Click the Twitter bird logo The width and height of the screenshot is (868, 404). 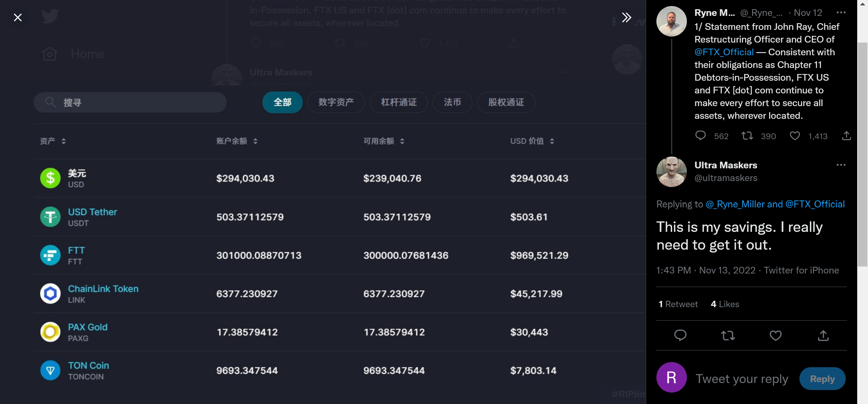click(50, 16)
